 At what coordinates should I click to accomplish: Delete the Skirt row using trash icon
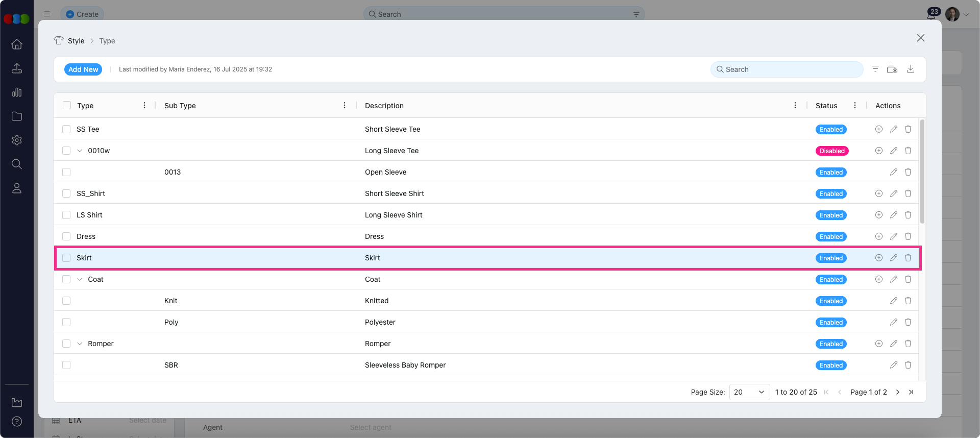[x=908, y=258]
